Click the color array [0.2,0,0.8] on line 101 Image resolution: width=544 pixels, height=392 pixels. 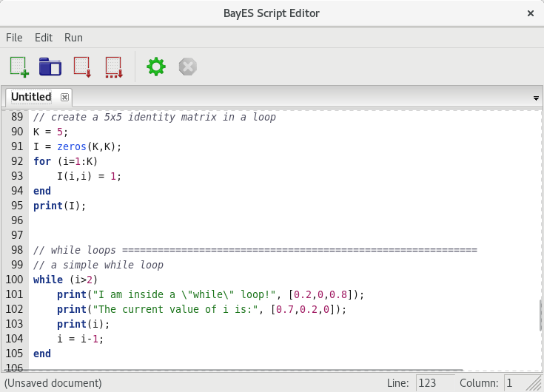320,294
